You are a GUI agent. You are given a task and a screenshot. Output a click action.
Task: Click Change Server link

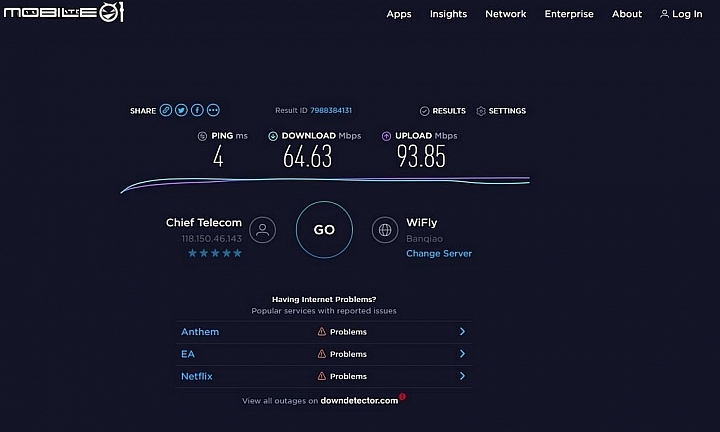point(439,253)
